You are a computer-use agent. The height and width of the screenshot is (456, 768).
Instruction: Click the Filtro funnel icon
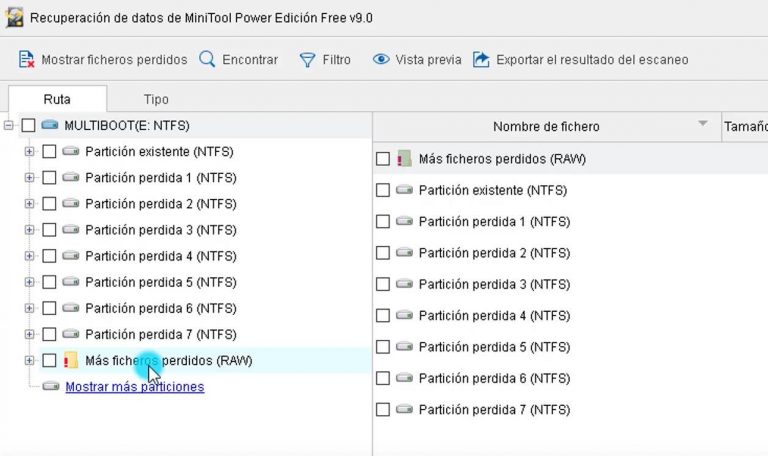307,60
